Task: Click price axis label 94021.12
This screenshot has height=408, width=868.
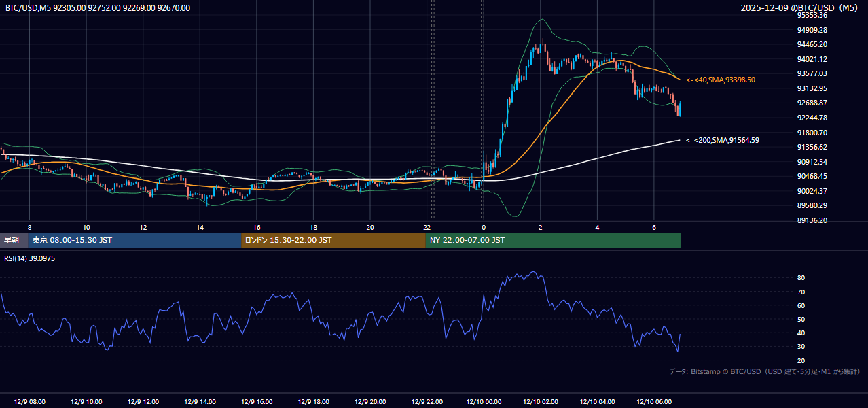Action: 812,59
